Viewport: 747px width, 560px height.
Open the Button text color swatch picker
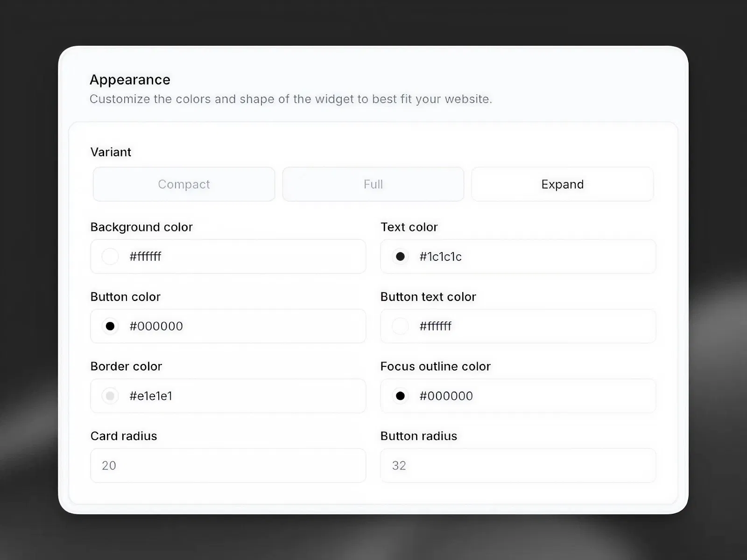(400, 326)
